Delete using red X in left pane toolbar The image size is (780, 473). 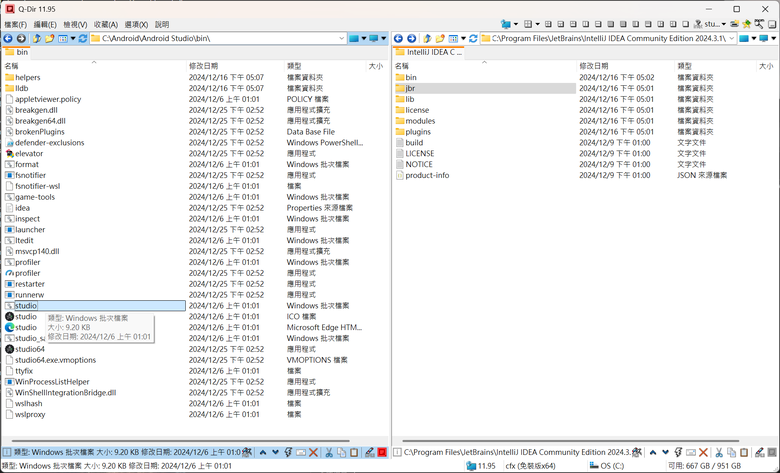pos(313,452)
